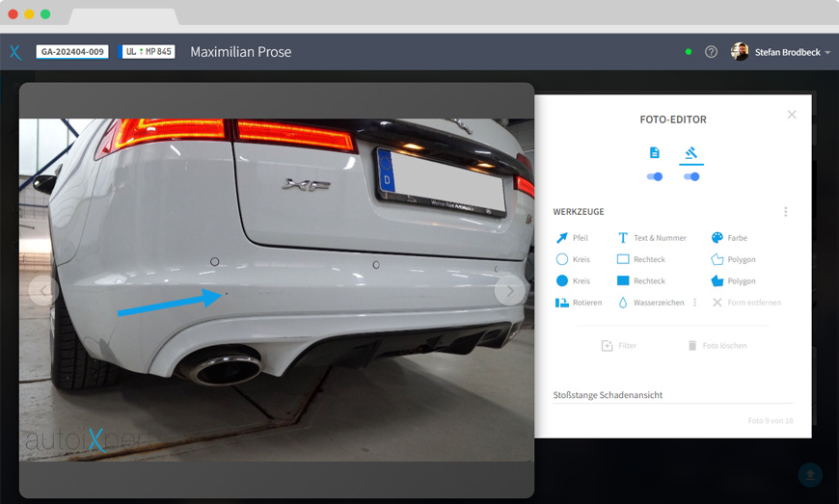Select the Text & Nummer tool

(652, 238)
